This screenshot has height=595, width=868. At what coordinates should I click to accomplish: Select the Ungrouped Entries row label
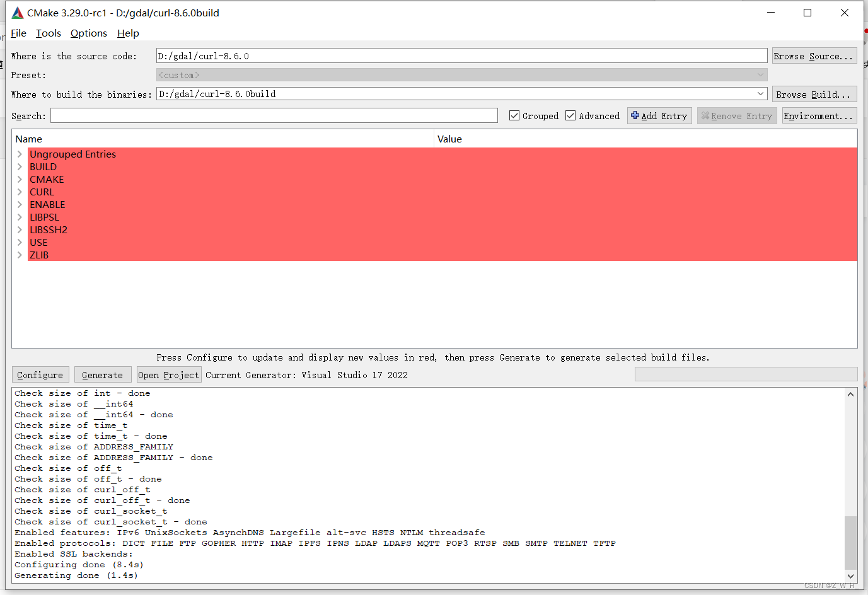[x=73, y=154]
